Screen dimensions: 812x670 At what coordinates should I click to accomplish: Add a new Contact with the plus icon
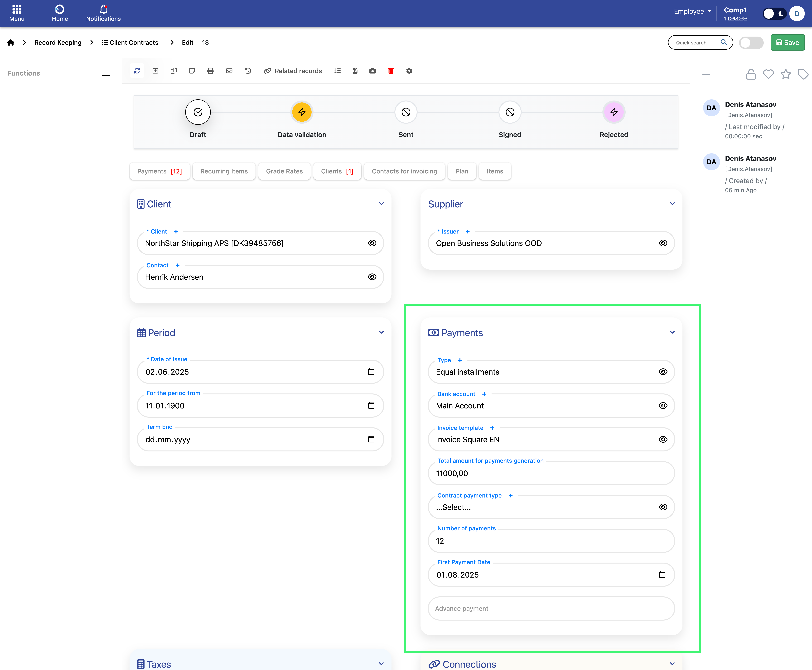[178, 266]
